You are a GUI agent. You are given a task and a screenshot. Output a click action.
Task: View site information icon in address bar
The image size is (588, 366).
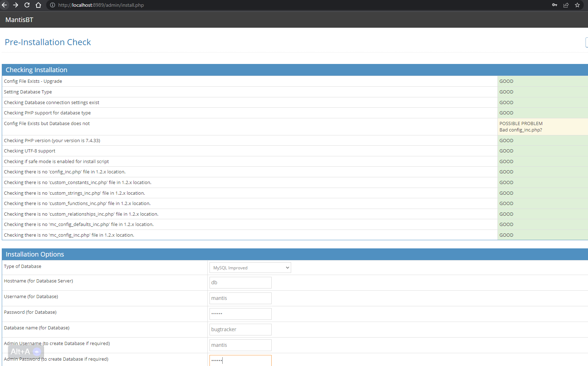tap(53, 5)
